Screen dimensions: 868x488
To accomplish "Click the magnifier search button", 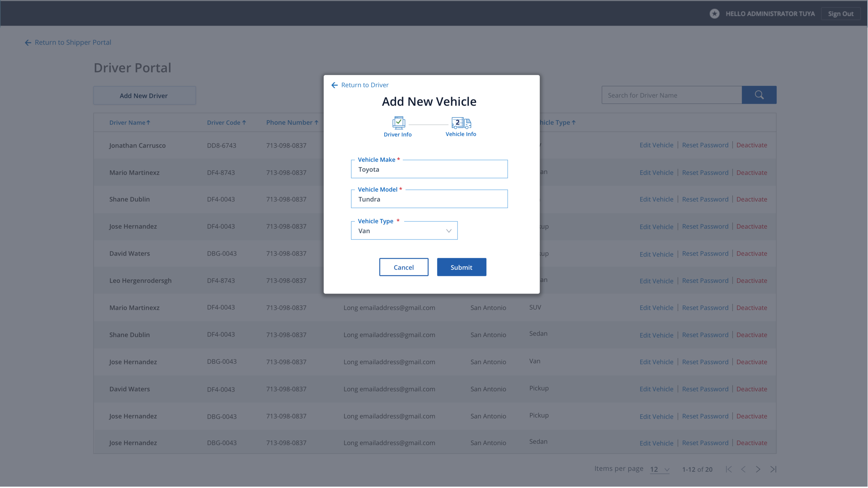I will pyautogui.click(x=759, y=95).
